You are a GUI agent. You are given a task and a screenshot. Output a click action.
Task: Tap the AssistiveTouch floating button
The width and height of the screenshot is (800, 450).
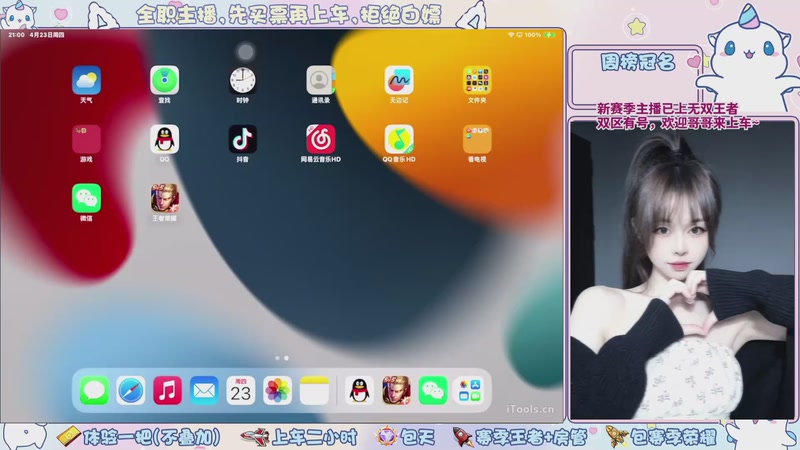pos(246,52)
